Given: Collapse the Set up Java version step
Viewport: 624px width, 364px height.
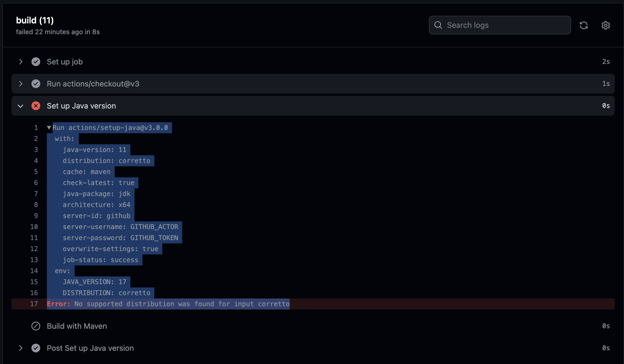Looking at the screenshot, I should [20, 106].
